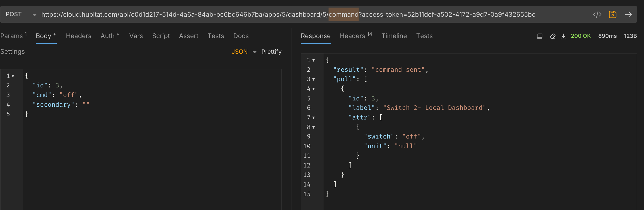Screen dimensions: 644x210
Task: Click Prettify to format the body
Action: pyautogui.click(x=271, y=52)
